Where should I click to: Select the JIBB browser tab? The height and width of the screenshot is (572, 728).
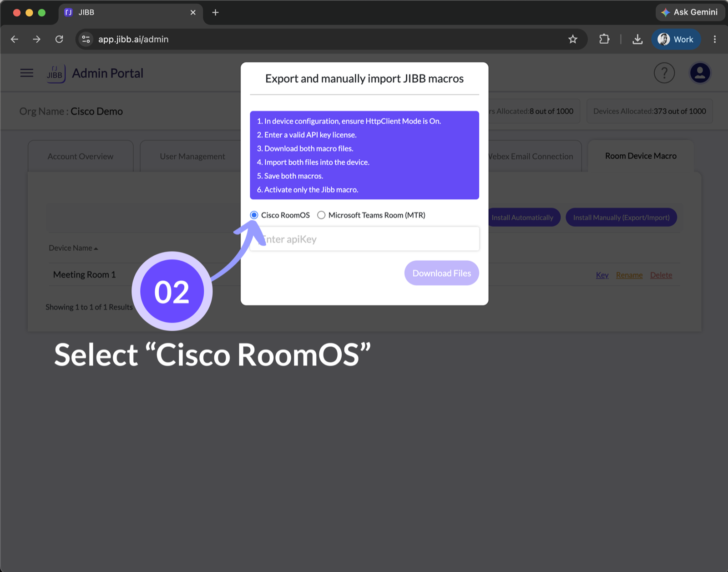coord(130,12)
